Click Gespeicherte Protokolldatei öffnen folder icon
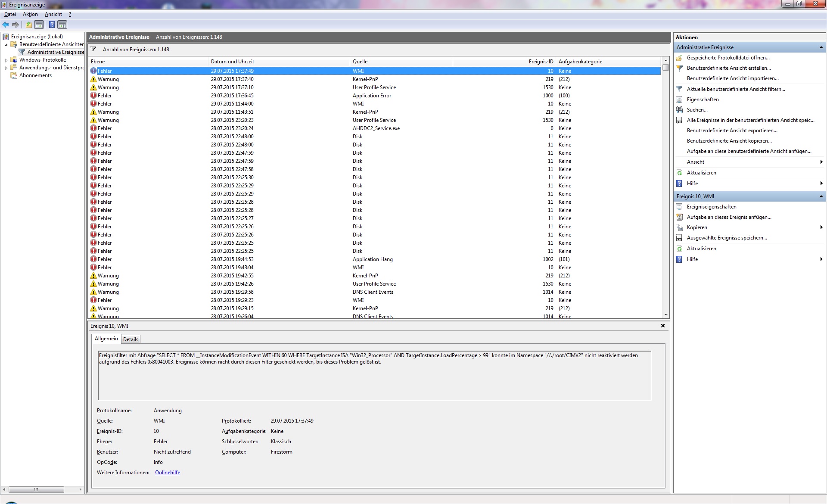 coord(679,58)
